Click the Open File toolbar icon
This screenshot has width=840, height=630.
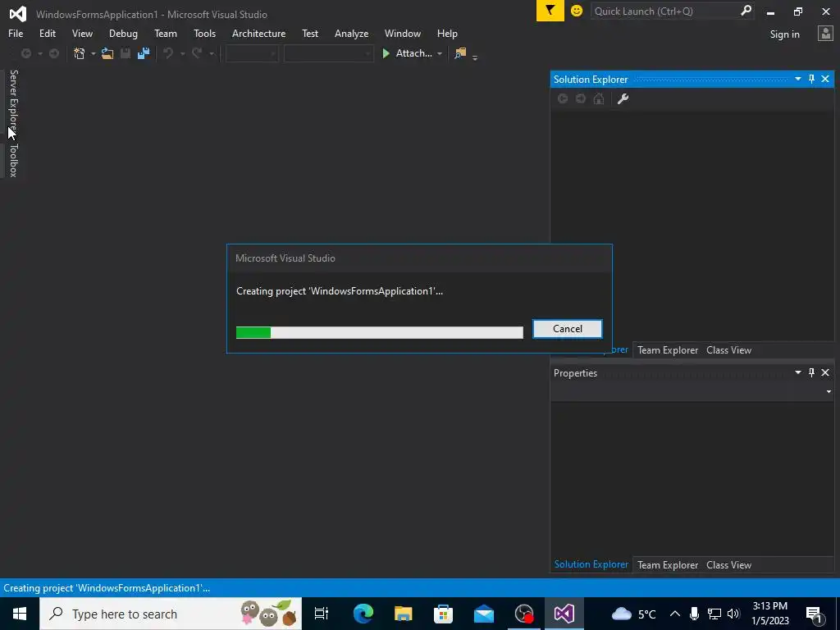click(107, 53)
